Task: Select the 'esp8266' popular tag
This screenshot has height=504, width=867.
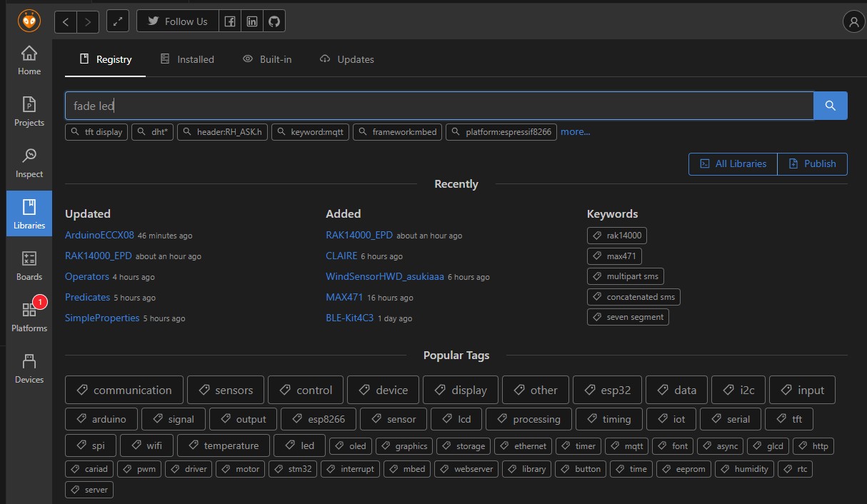Action: (319, 419)
